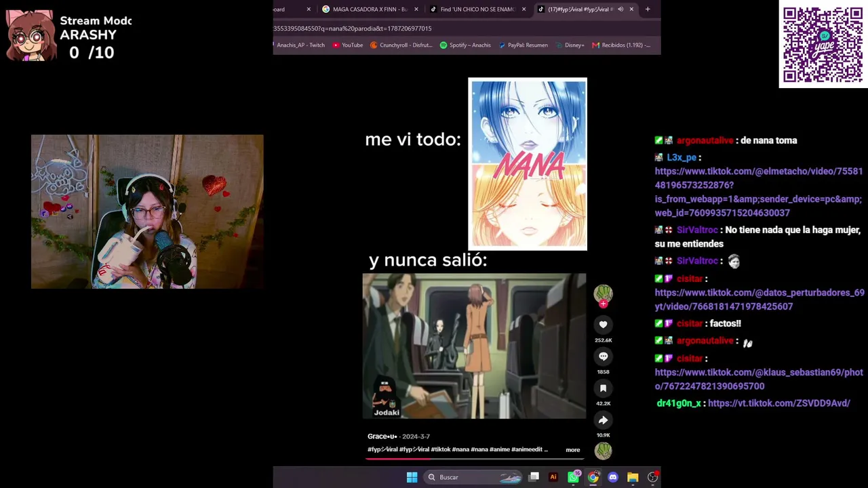The width and height of the screenshot is (868, 488).
Task: Open cisitar's datos_perturbadores_69 TikTok link
Action: (759, 300)
